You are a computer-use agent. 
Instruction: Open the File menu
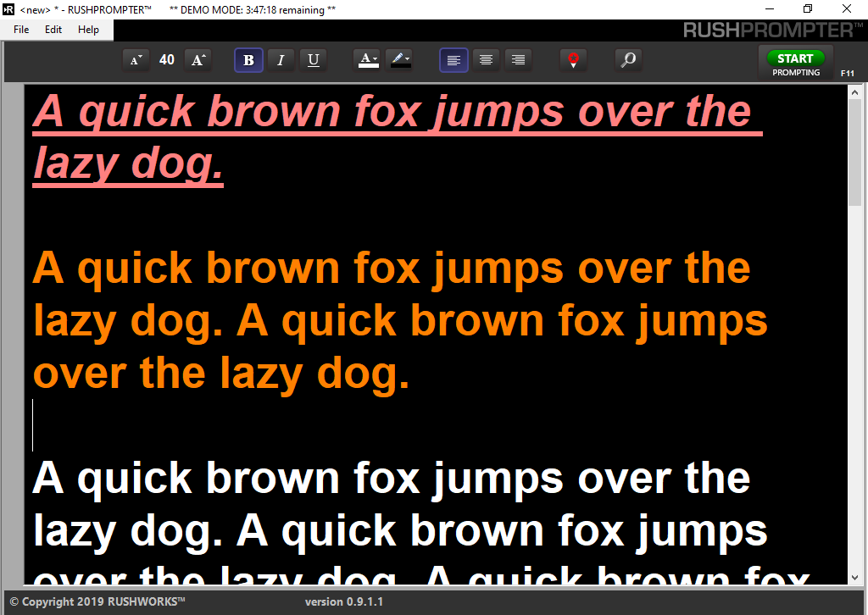coord(21,30)
